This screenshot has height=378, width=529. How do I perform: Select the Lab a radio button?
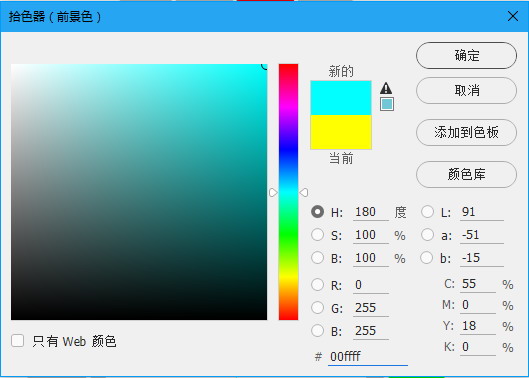(427, 235)
